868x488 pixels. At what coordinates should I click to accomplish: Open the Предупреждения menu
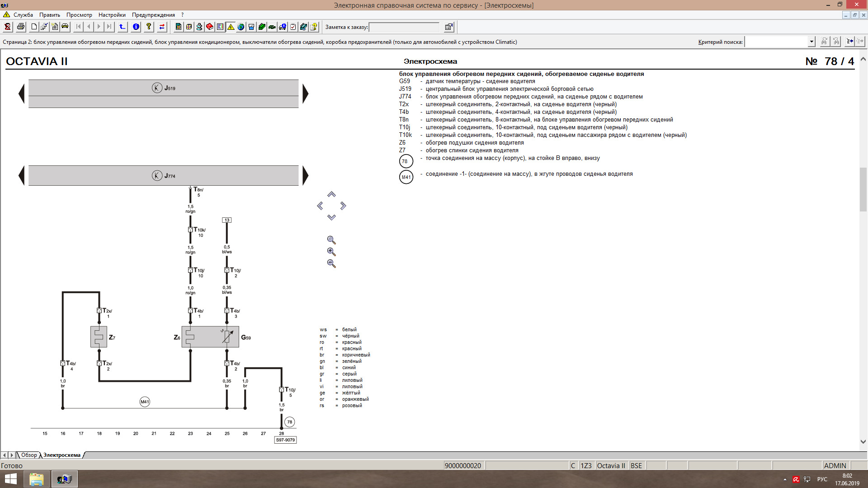(x=153, y=15)
